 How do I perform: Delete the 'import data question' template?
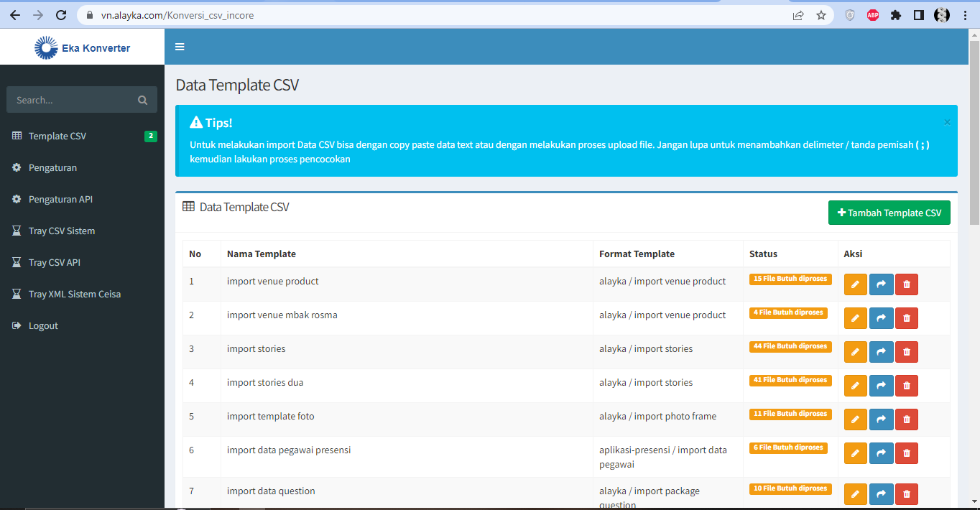[906, 494]
